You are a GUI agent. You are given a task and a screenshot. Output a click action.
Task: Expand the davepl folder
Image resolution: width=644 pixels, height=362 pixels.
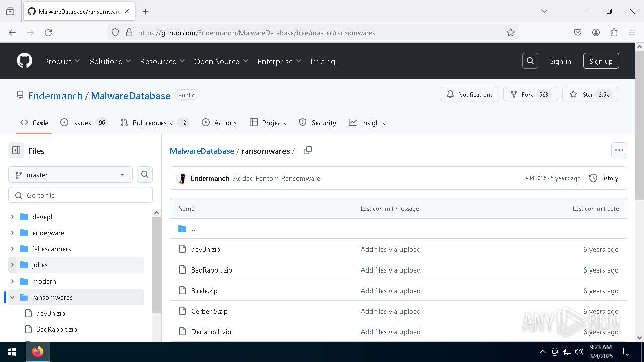point(12,217)
